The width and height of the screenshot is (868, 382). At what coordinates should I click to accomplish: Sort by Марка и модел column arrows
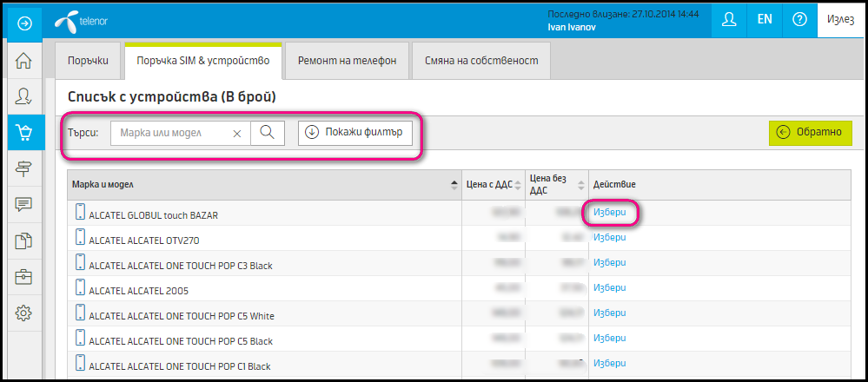454,185
